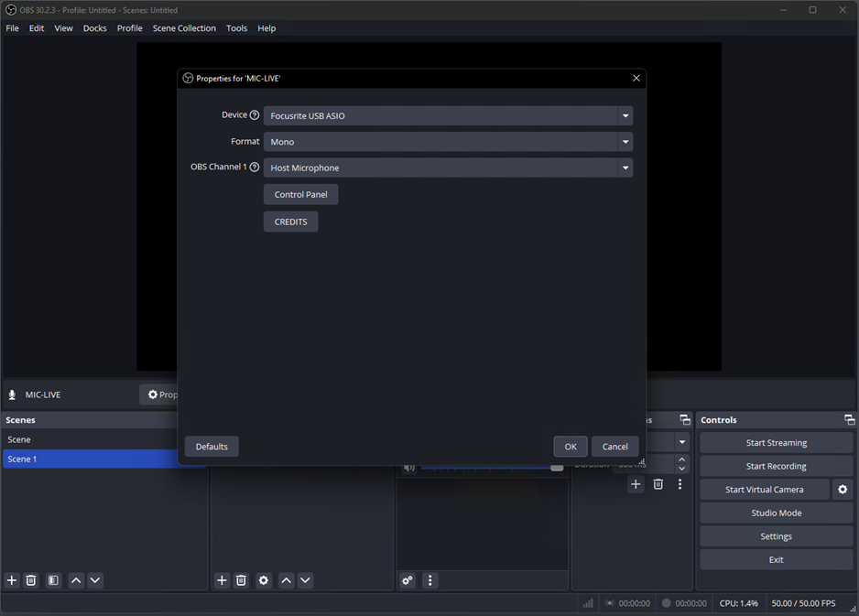The height and width of the screenshot is (616, 859).
Task: Open the Format dropdown set to Mono
Action: (448, 142)
